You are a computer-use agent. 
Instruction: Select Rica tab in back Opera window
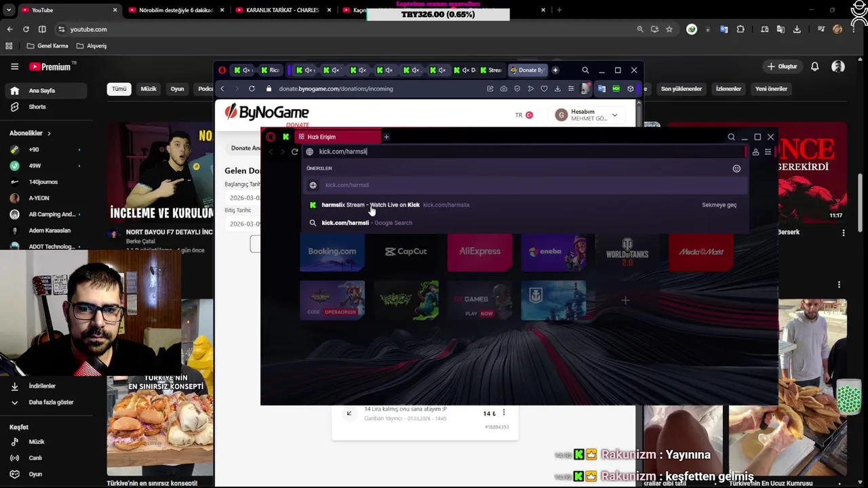coord(270,70)
